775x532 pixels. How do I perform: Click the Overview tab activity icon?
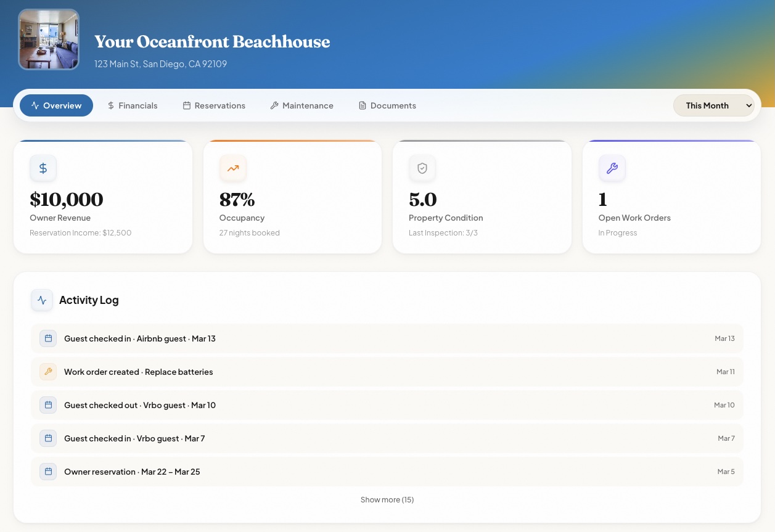[35, 105]
